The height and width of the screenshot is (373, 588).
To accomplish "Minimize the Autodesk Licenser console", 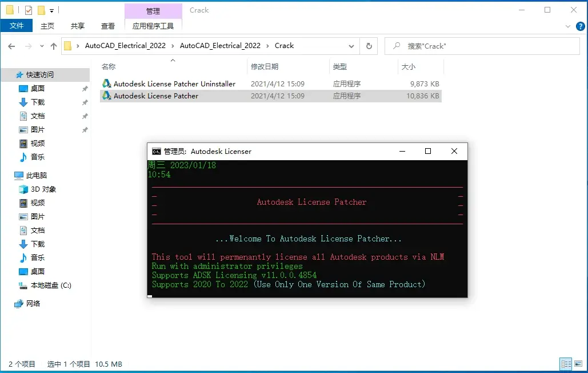I will 402,151.
